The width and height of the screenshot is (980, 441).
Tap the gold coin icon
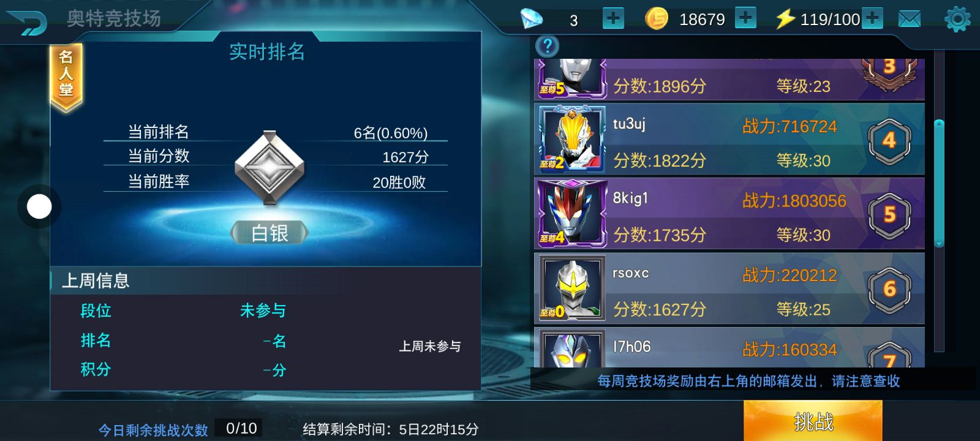pyautogui.click(x=657, y=18)
